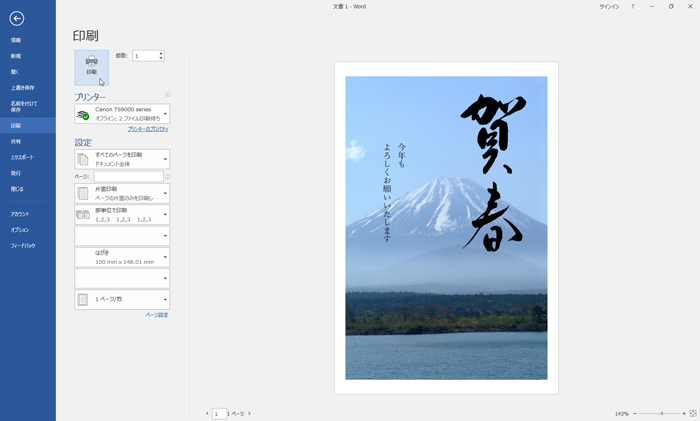Screen dimensions: 700x421
Task: Increase the number of copies with stepper
Action: [x=161, y=53]
